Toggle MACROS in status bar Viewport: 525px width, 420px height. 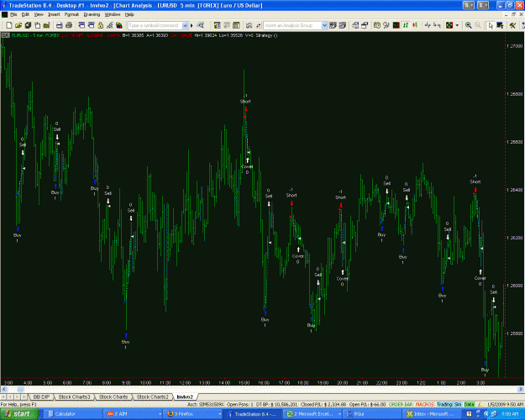pyautogui.click(x=424, y=405)
